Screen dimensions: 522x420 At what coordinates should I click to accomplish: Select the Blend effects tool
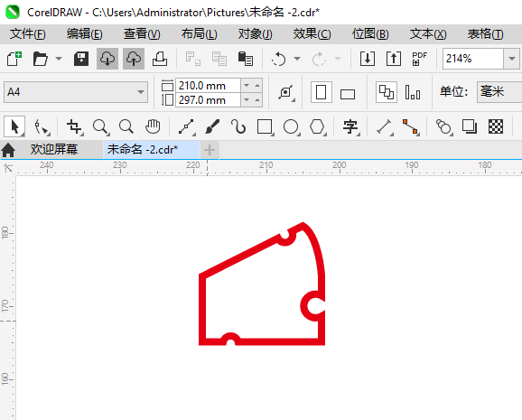pyautogui.click(x=443, y=127)
